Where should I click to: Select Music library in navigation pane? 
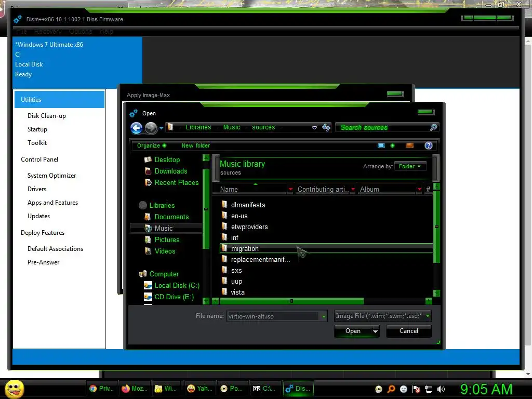tap(164, 229)
